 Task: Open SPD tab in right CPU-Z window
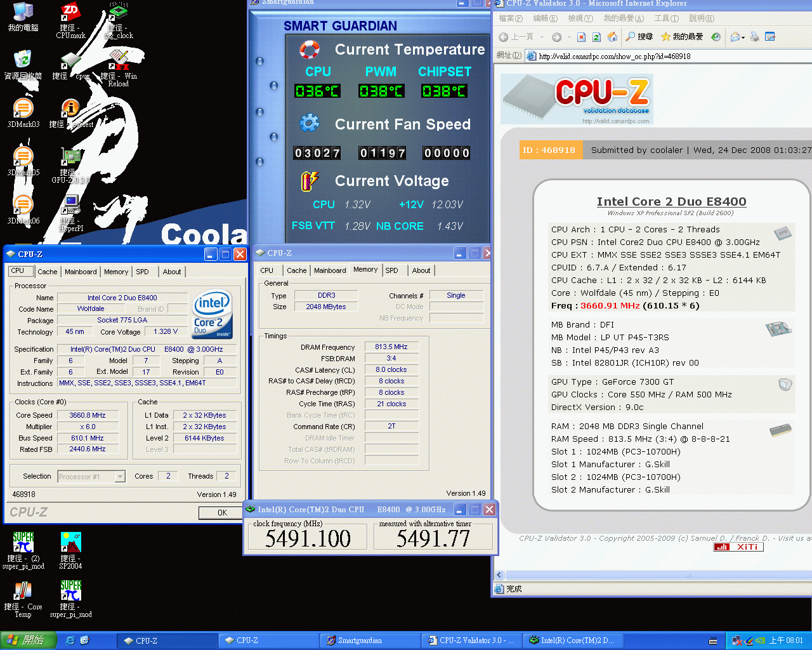[392, 270]
